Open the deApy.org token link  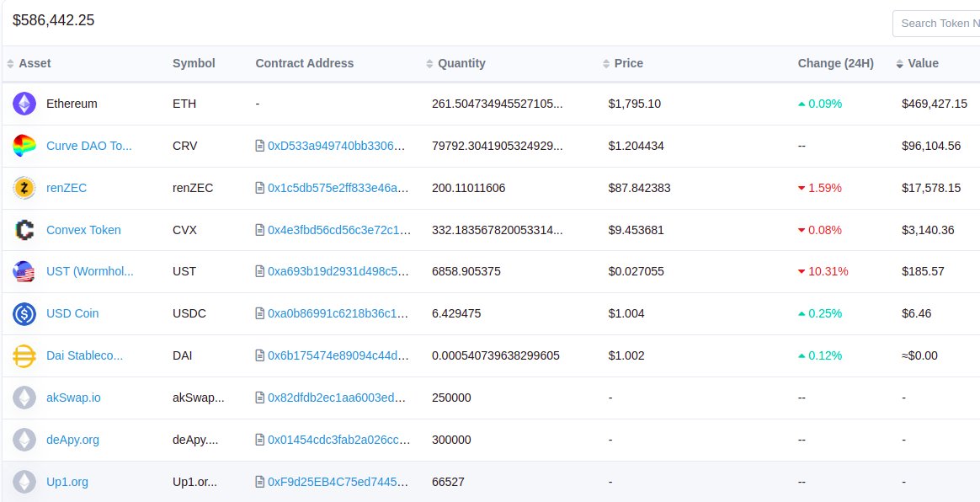[x=72, y=440]
